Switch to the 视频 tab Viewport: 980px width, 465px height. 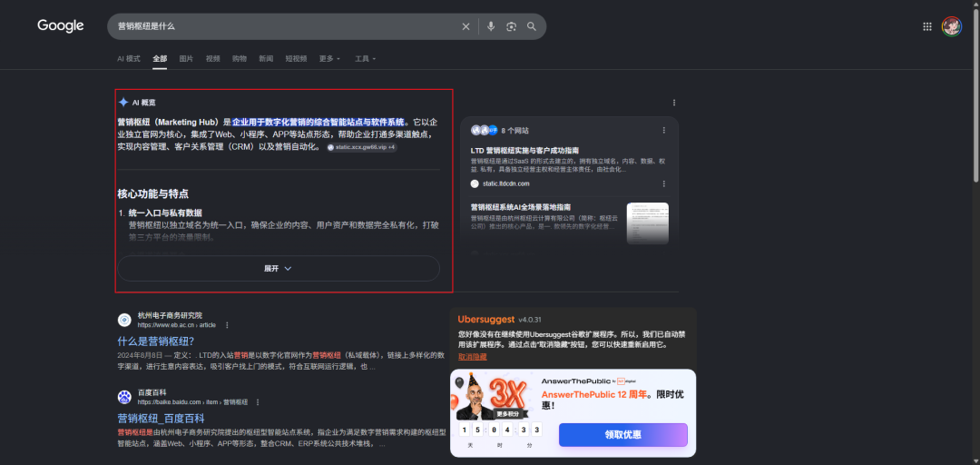[x=213, y=58]
